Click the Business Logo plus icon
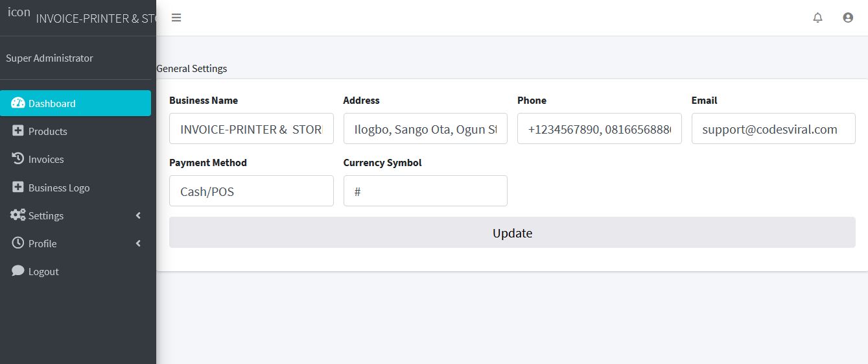The height and width of the screenshot is (364, 868). (x=18, y=188)
